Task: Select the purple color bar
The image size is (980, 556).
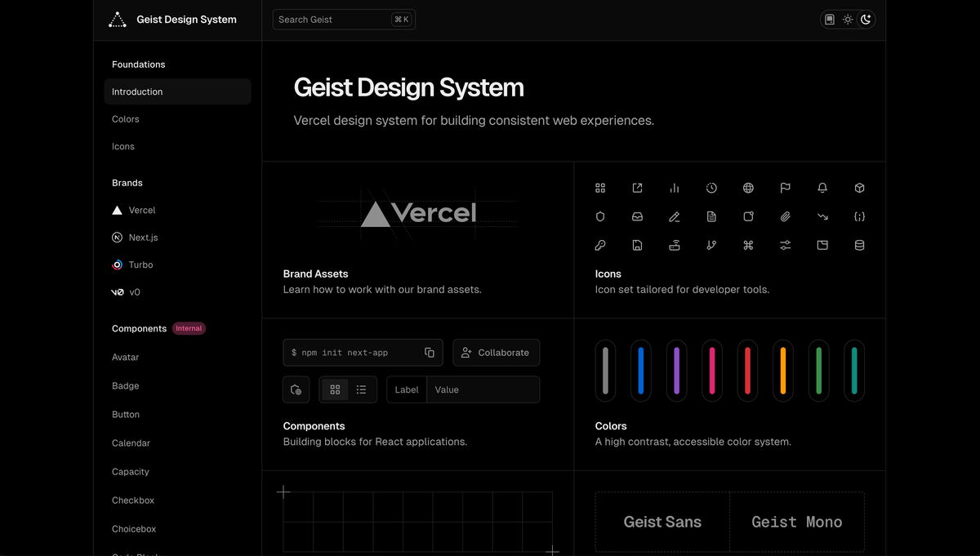Action: tap(676, 371)
